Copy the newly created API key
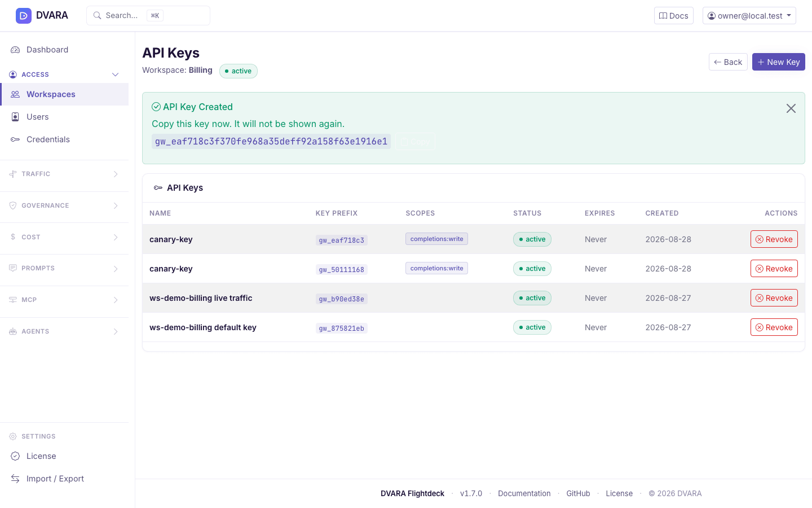This screenshot has height=508, width=812. click(x=416, y=142)
